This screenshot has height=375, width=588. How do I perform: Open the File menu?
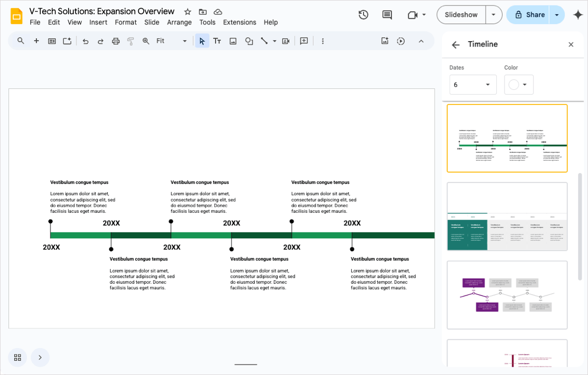pos(35,22)
